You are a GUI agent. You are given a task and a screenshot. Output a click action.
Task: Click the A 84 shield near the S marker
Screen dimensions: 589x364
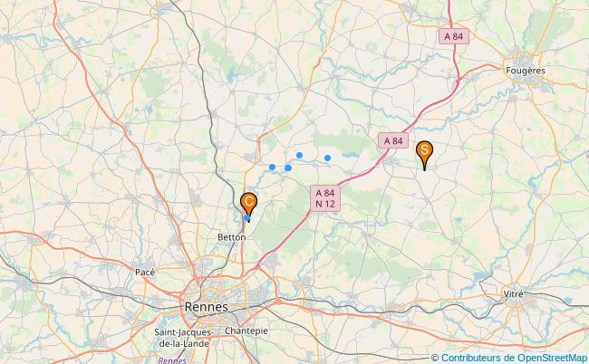coord(393,140)
